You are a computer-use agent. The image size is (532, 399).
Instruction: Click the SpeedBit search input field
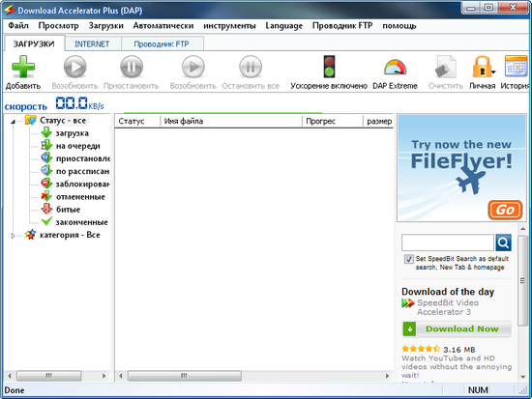tap(448, 242)
